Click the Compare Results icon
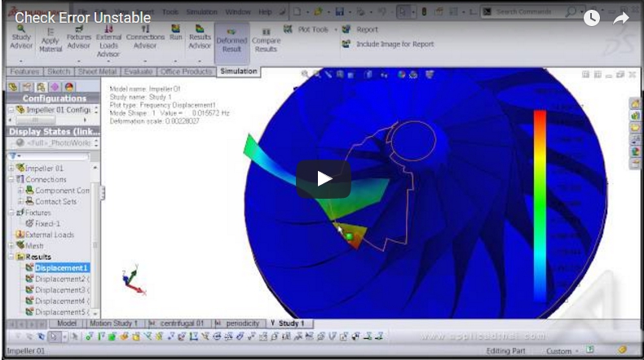The width and height of the screenshot is (644, 360). click(x=266, y=41)
